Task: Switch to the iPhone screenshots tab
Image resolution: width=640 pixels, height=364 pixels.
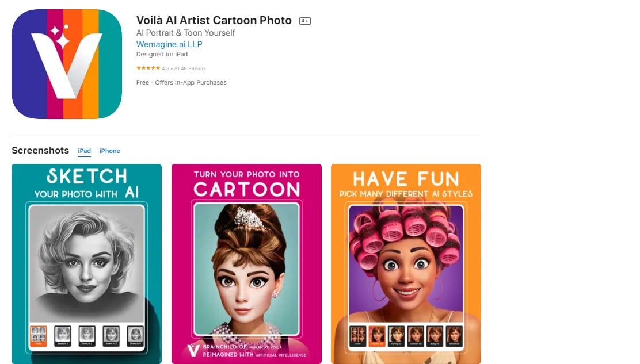Action: 109,151
